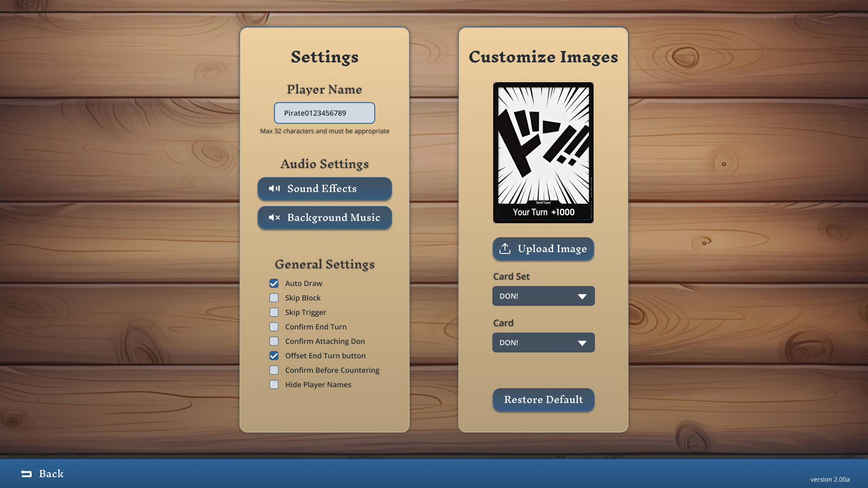Click the Card dropdown arrow icon
This screenshot has height=488, width=868.
tap(582, 343)
